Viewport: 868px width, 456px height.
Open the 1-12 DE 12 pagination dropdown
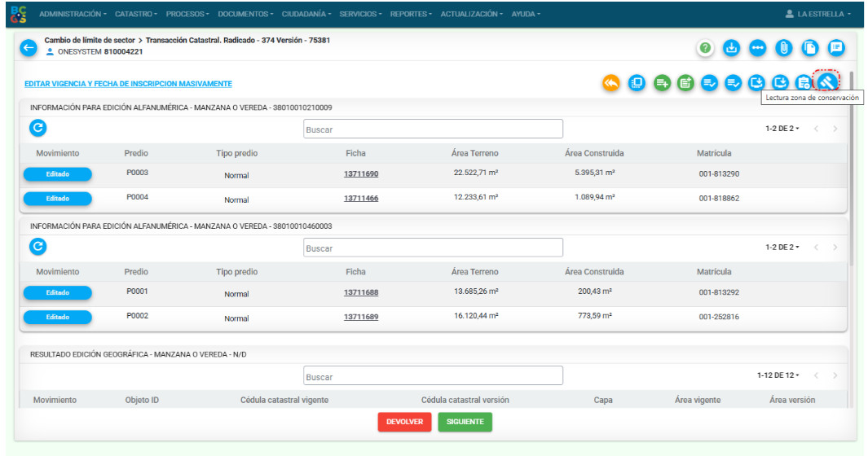(778, 375)
